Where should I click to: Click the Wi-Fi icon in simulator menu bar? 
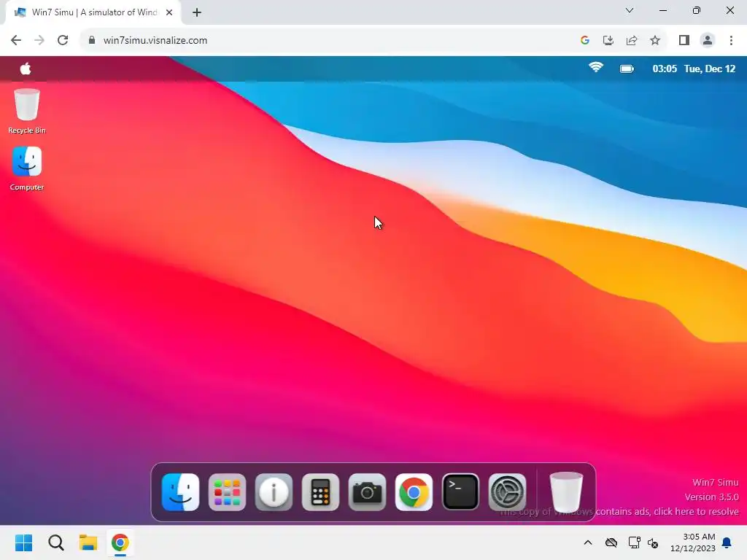click(x=595, y=68)
